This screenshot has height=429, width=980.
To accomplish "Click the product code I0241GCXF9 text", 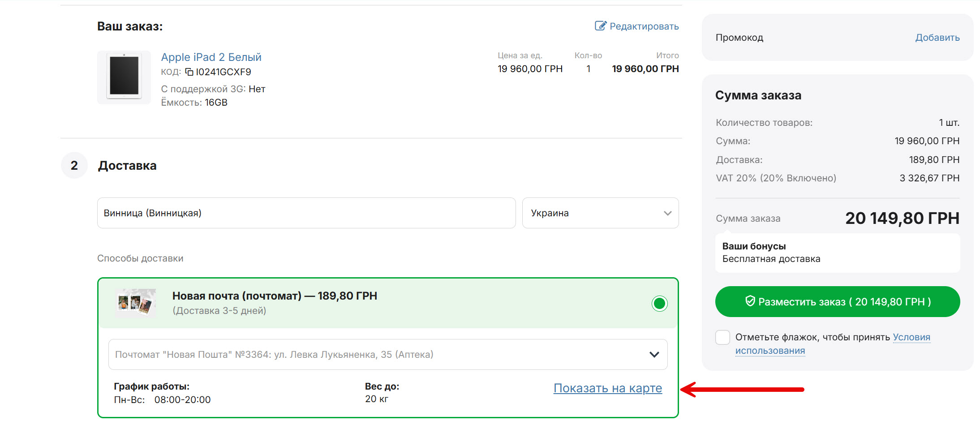I will point(224,72).
